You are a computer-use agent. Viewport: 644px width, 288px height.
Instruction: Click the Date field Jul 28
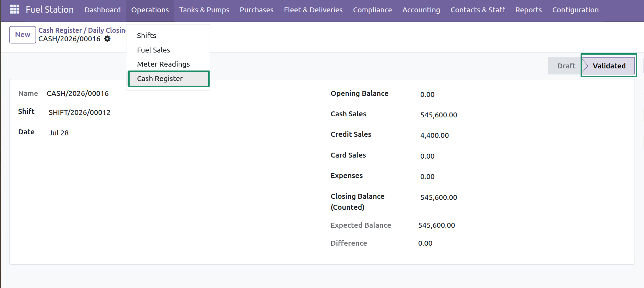click(x=58, y=133)
